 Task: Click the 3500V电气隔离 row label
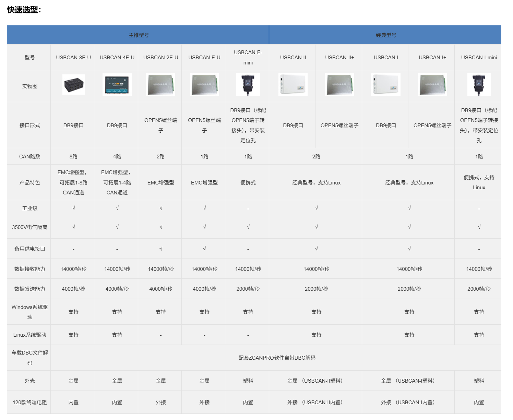[29, 227]
